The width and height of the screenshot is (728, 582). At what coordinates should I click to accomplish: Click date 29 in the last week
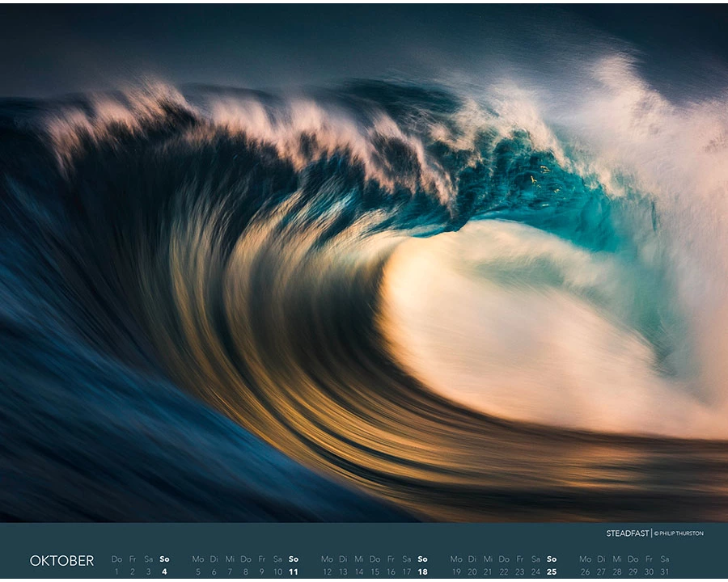[x=633, y=571]
